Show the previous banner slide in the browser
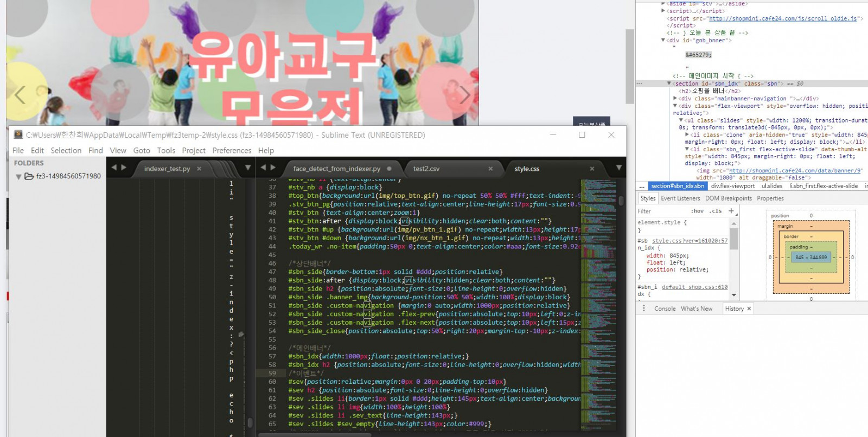Screen dimensions: 868x437 (x=20, y=95)
